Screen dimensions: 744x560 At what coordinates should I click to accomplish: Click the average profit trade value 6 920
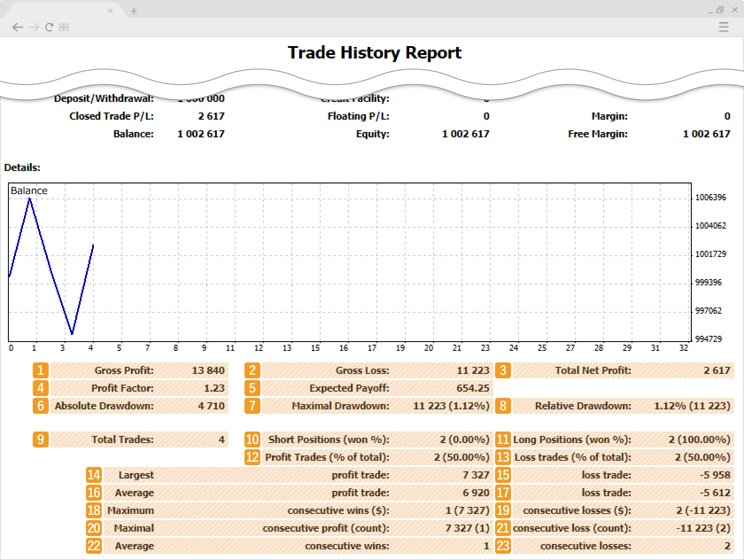coord(476,493)
